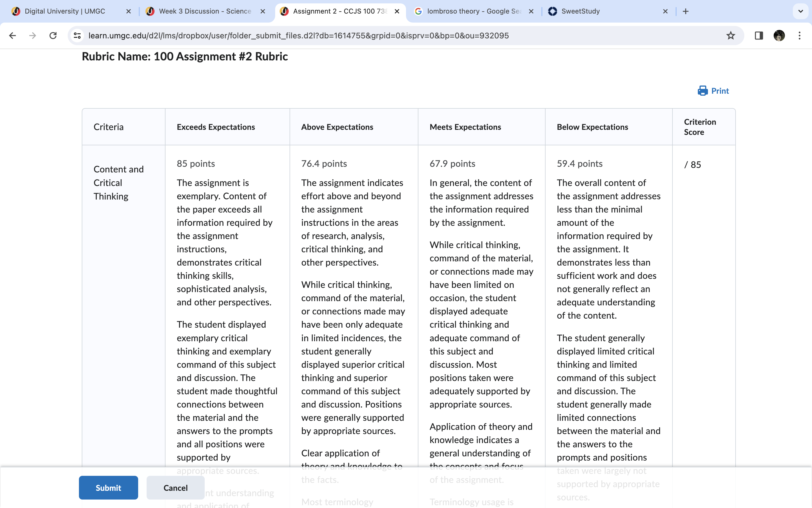This screenshot has height=508, width=812.
Task: Click the Rubric Name heading
Action: [185, 56]
